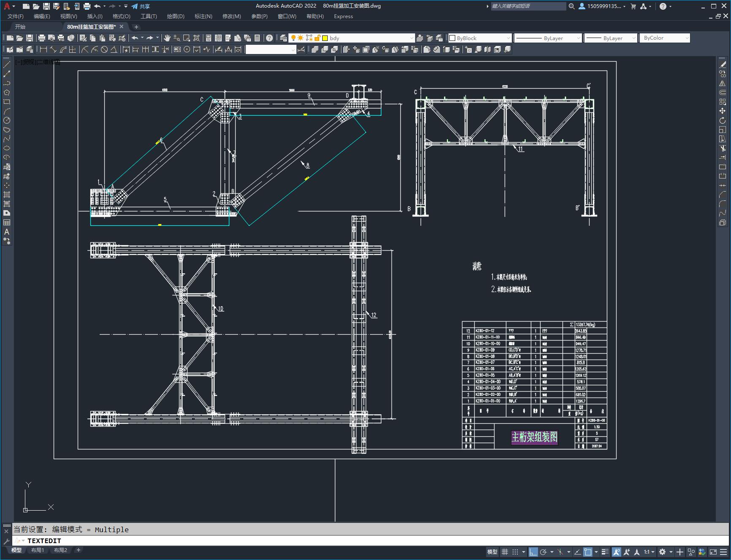Click Save icon in quick access toolbar

(46, 6)
